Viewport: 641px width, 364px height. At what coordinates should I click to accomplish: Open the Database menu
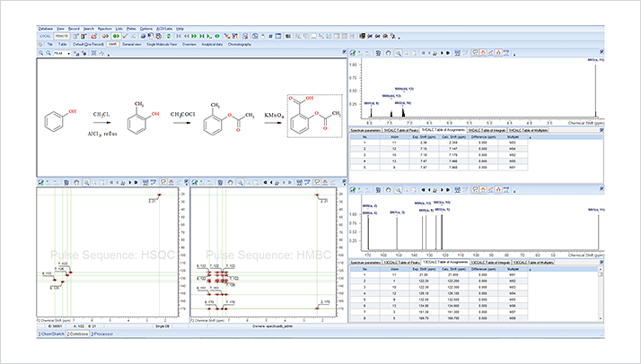46,29
